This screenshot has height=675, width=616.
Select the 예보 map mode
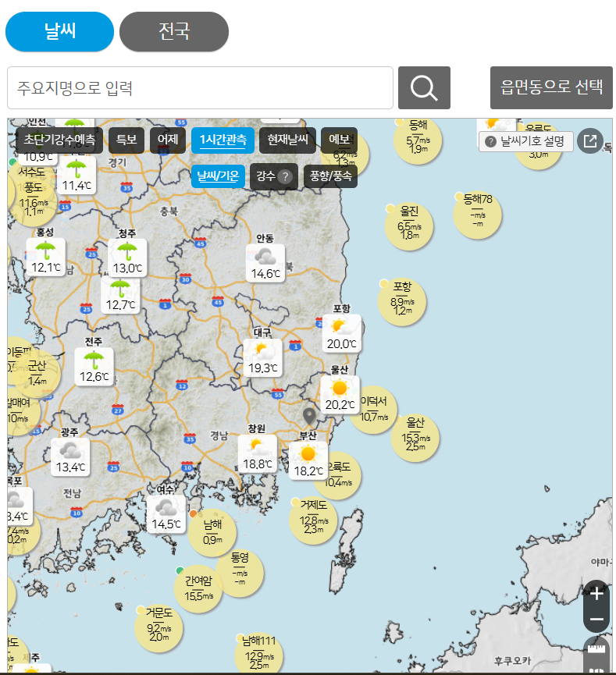(x=339, y=140)
